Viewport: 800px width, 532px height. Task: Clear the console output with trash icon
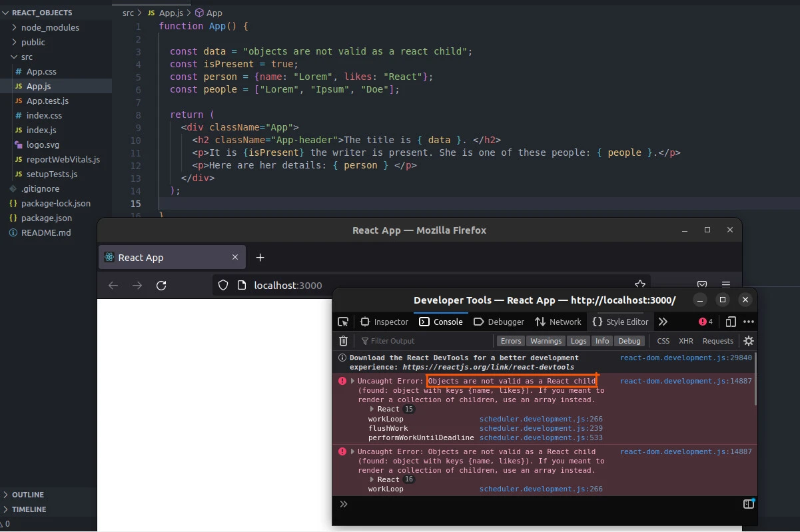(x=343, y=341)
